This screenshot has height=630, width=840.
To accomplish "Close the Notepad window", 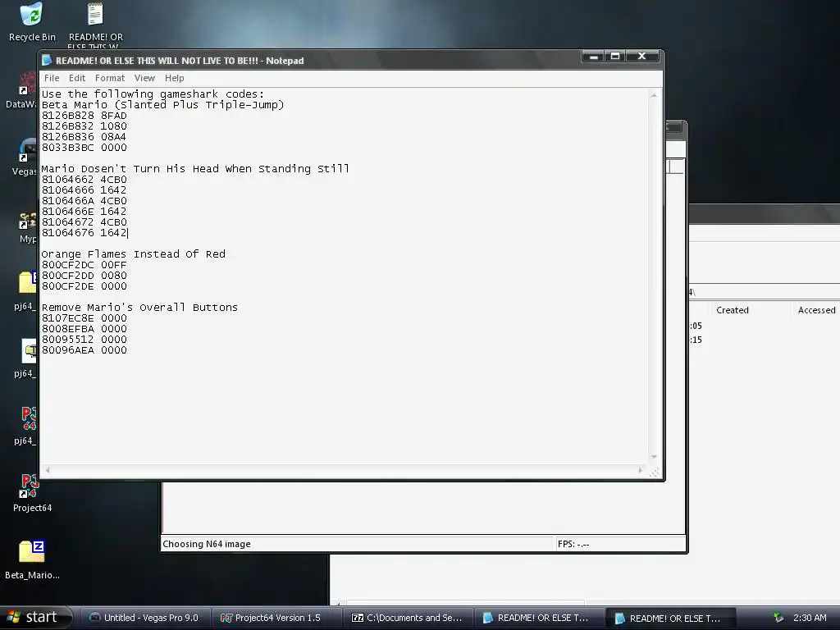I will [x=641, y=57].
